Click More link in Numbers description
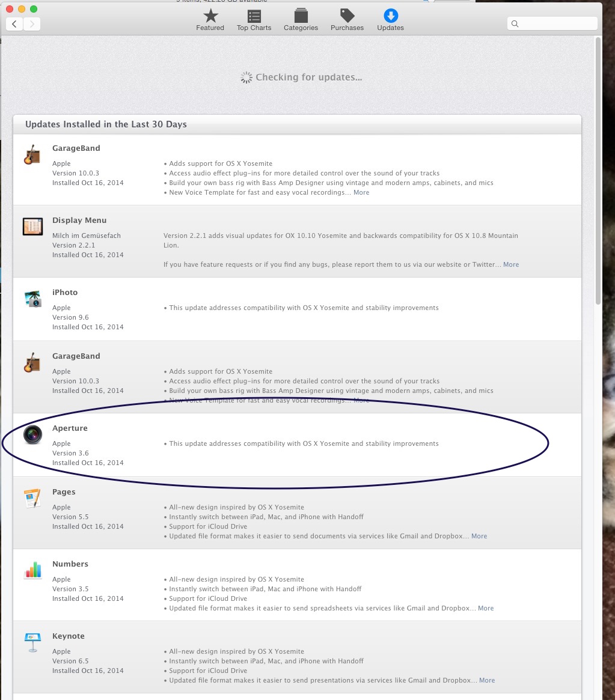The width and height of the screenshot is (615, 700). [486, 608]
